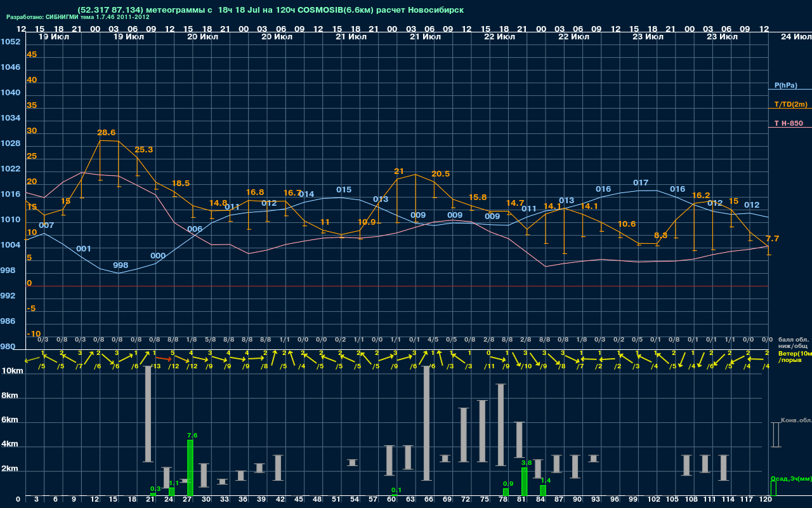Click the 28.6 peak temperature value
The width and height of the screenshot is (812, 508).
106,133
